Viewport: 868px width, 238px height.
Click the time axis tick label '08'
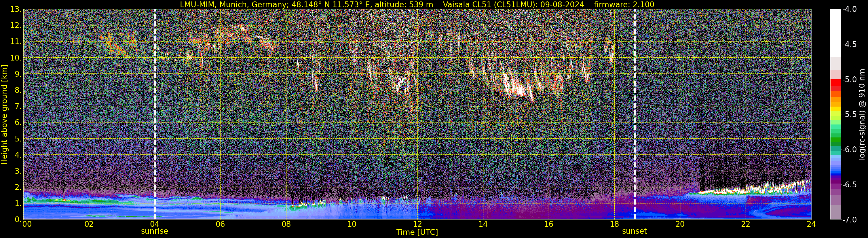tap(286, 224)
